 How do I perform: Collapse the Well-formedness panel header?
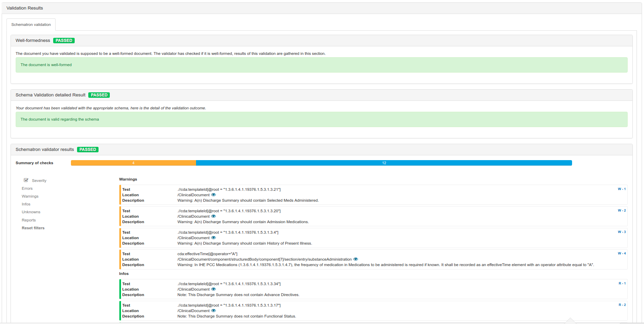[33, 41]
